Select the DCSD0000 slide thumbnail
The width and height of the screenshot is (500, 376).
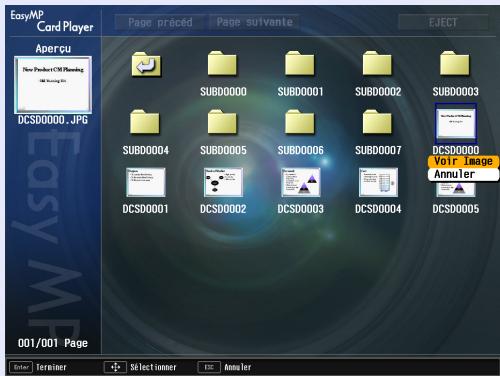pos(456,124)
